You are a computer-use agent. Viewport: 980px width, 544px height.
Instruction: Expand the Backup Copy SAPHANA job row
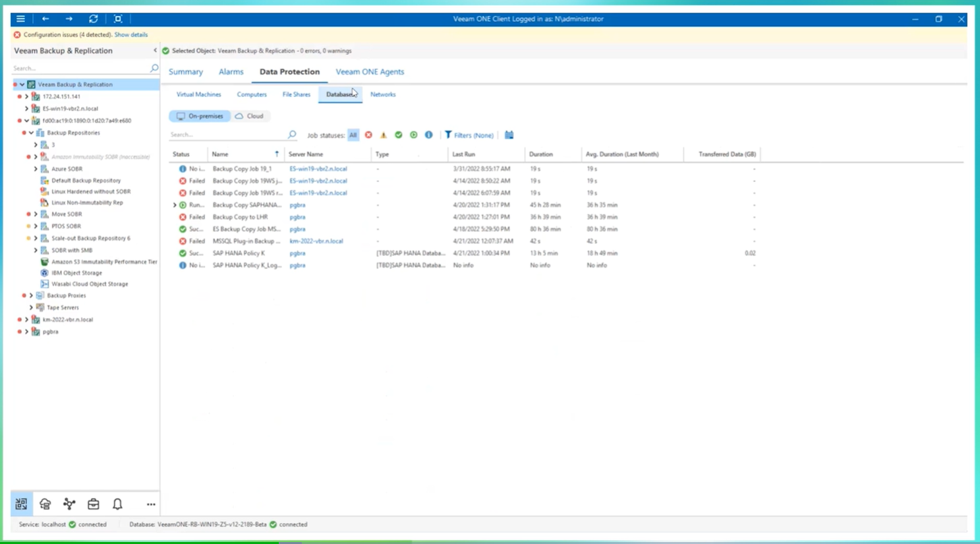tap(175, 205)
